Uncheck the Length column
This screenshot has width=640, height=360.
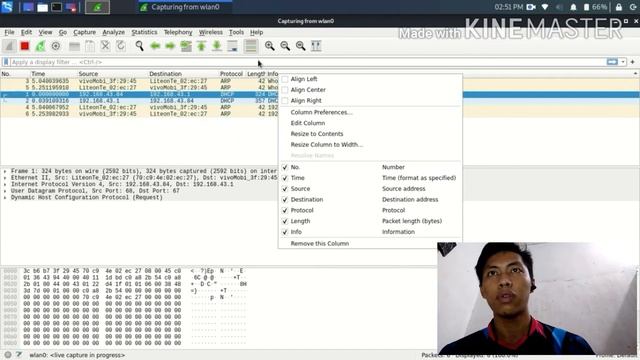pyautogui.click(x=285, y=221)
